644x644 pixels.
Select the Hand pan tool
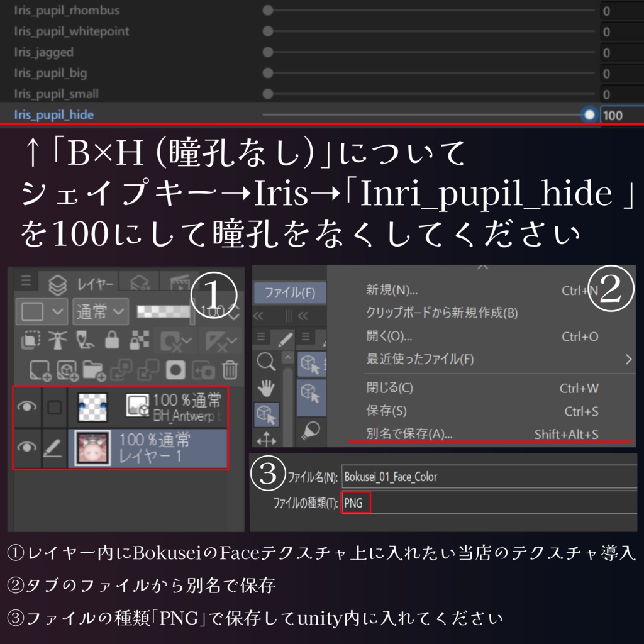[x=266, y=387]
